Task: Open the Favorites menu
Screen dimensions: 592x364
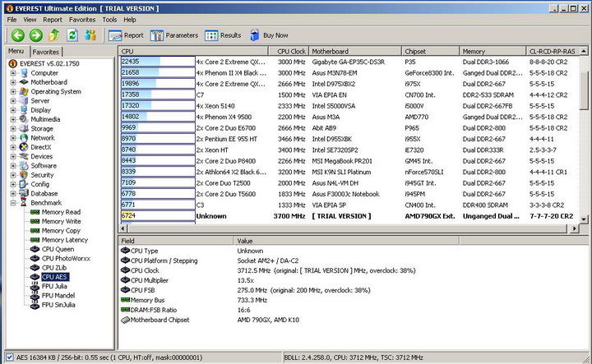Action: pyautogui.click(x=82, y=20)
